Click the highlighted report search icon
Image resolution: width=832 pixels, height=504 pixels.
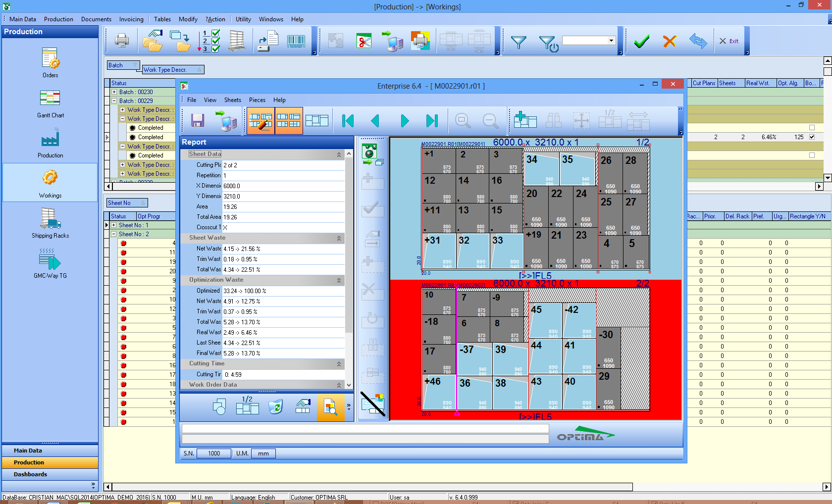[330, 407]
